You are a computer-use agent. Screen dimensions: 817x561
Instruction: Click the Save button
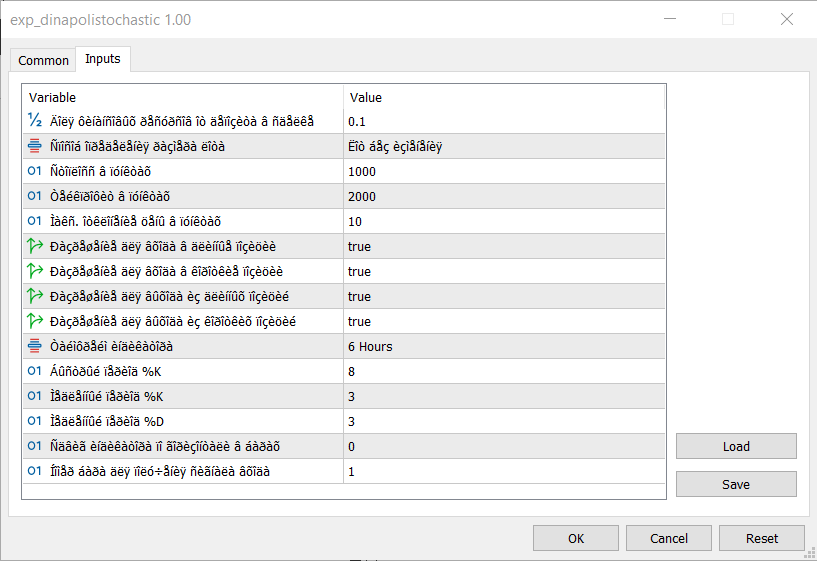tap(736, 484)
